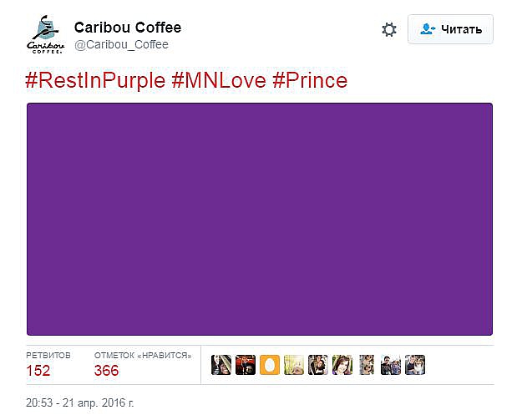
Task: Click the purple tweet image
Action: (260, 219)
